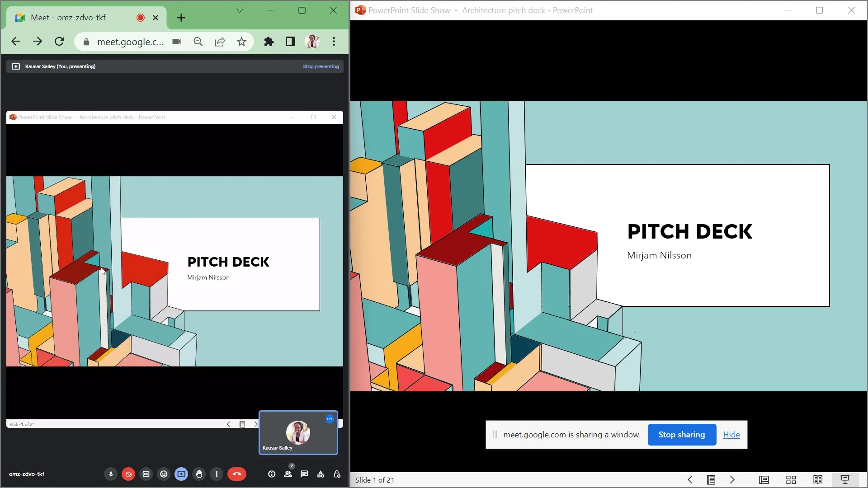Open the reactions emoji panel
Image resolution: width=868 pixels, height=488 pixels.
pos(164,474)
